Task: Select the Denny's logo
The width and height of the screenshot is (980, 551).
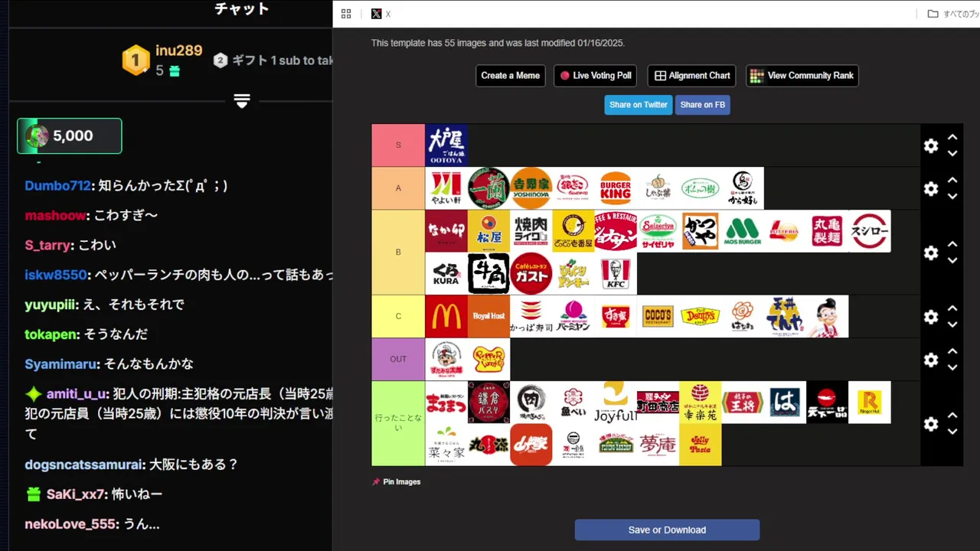Action: [701, 317]
